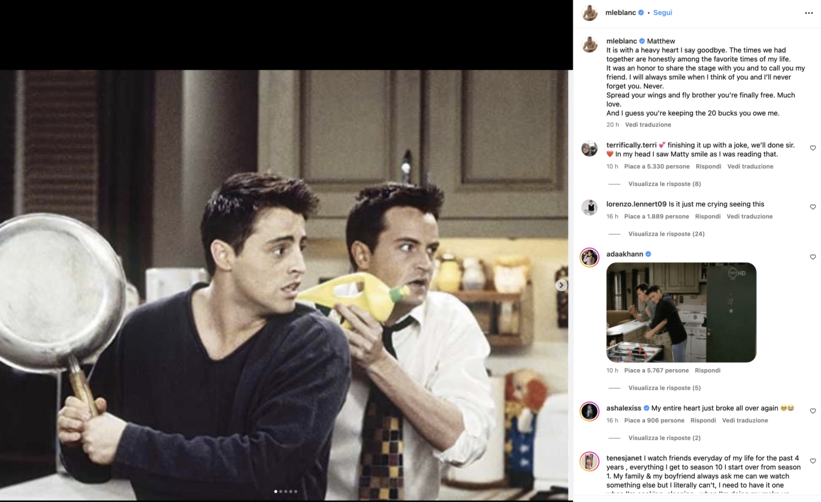The width and height of the screenshot is (821, 502).
Task: Expand 24 replies under lorenzo.lennert09 comment
Action: 666,234
